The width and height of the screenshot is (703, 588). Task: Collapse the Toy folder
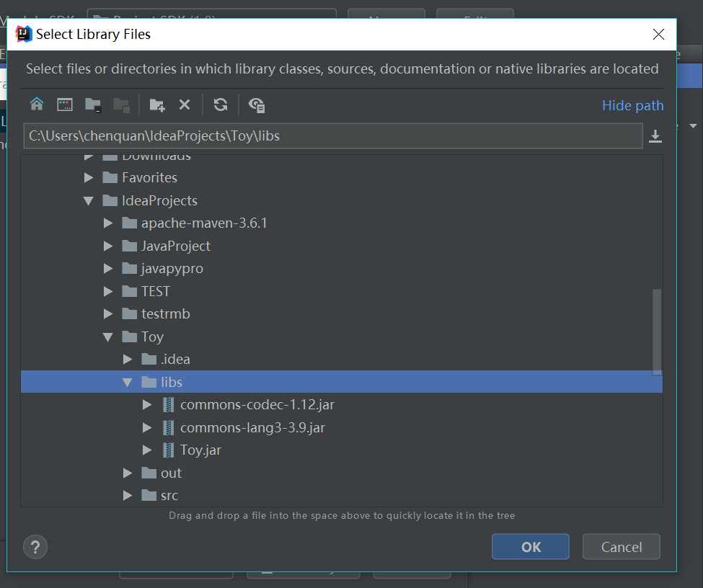pyautogui.click(x=107, y=337)
